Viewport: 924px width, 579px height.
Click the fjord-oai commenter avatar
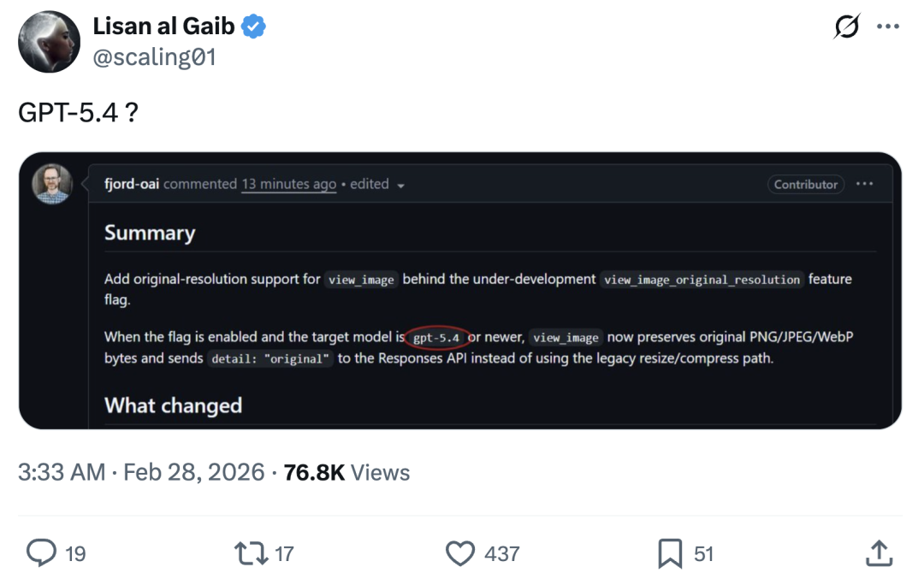51,183
